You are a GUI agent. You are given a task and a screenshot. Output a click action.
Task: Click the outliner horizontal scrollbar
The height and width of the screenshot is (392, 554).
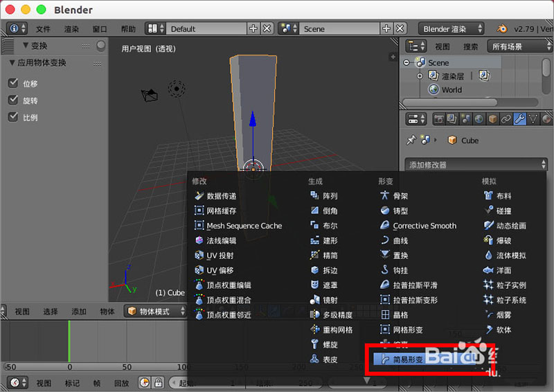click(449, 102)
